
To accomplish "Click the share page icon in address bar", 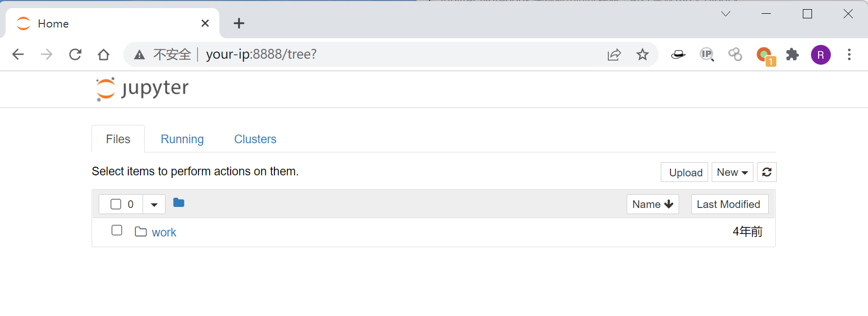I will click(614, 55).
